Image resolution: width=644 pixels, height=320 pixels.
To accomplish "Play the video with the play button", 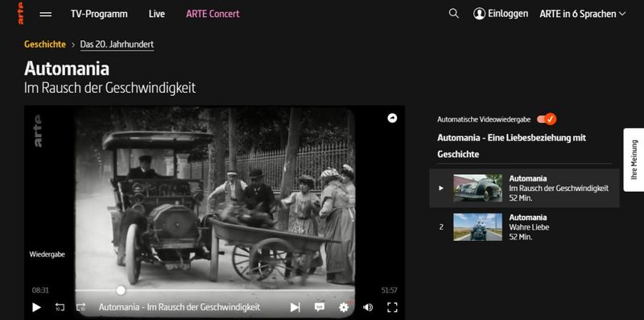I will pos(36,307).
